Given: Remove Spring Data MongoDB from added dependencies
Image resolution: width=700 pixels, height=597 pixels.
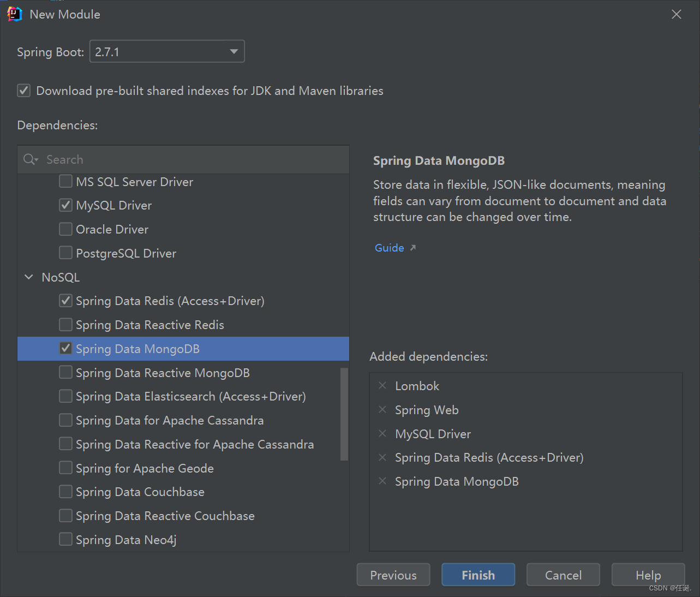Looking at the screenshot, I should pos(382,481).
